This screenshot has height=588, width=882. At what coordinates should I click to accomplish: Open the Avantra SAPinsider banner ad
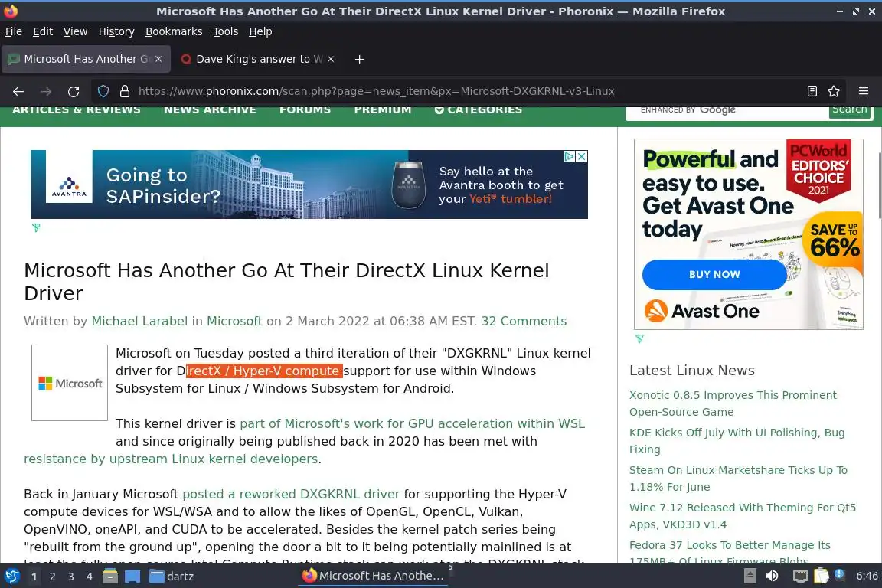coord(309,185)
